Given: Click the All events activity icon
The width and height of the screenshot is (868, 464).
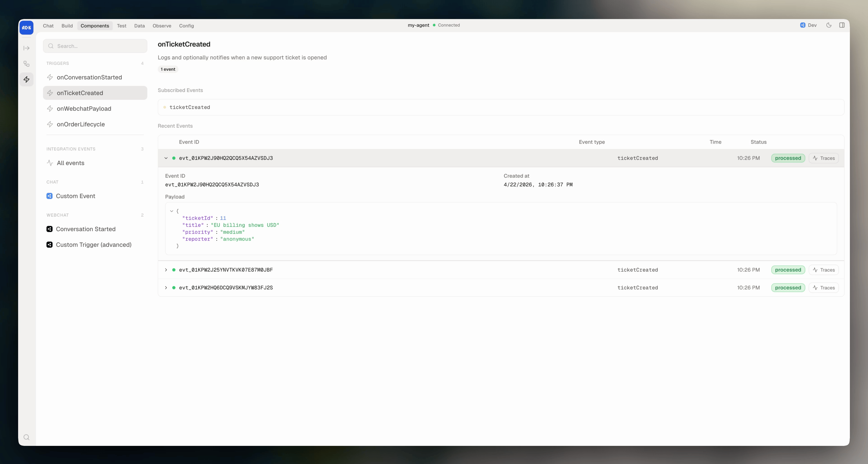Looking at the screenshot, I should [x=50, y=163].
